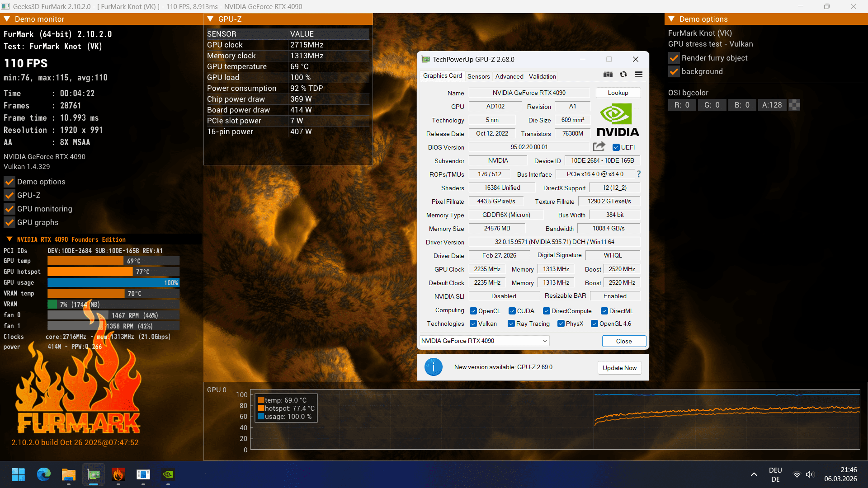Viewport: 868px width, 488px height.
Task: Click the Update Now button
Action: pyautogui.click(x=619, y=368)
